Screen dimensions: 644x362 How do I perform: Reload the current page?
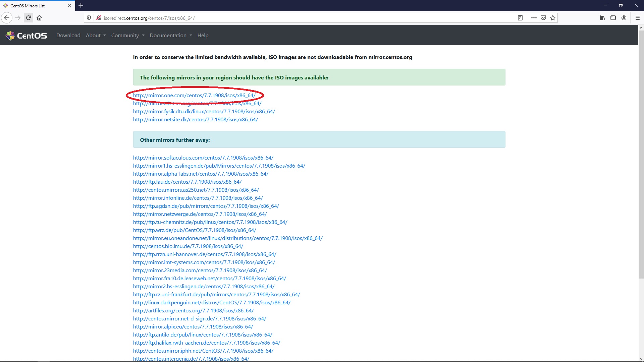(x=29, y=18)
